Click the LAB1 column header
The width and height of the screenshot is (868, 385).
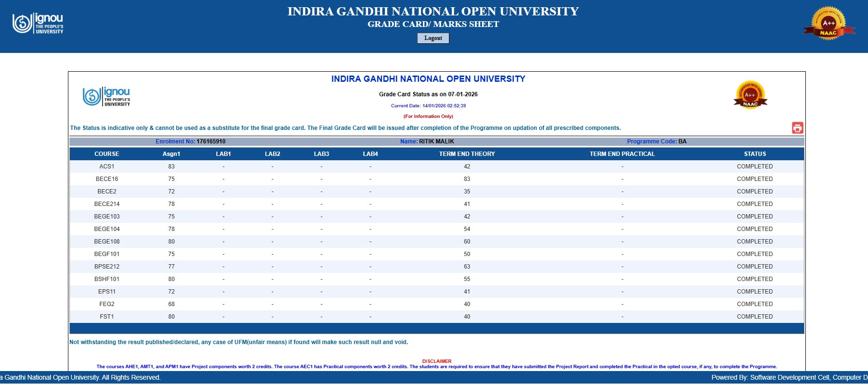click(x=224, y=154)
